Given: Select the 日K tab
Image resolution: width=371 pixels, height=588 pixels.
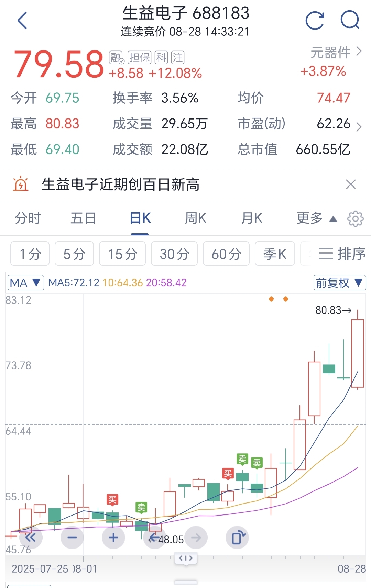Looking at the screenshot, I should (x=140, y=218).
